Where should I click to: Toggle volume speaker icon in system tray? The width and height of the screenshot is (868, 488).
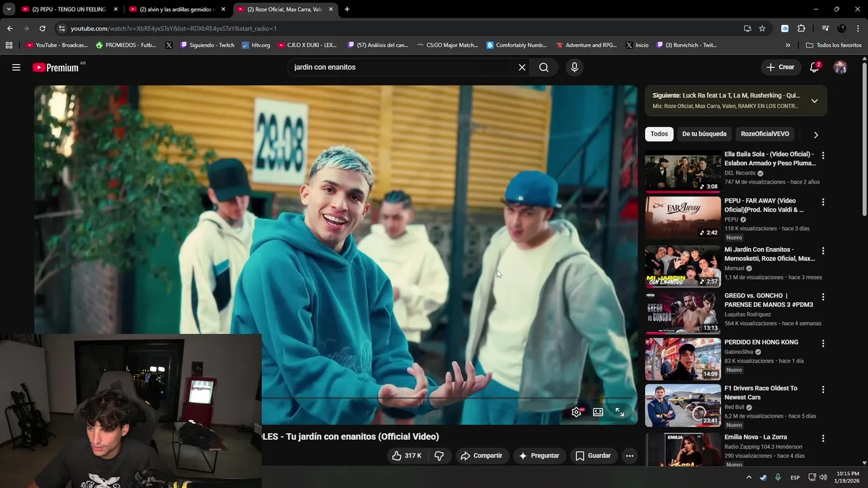[x=823, y=477]
